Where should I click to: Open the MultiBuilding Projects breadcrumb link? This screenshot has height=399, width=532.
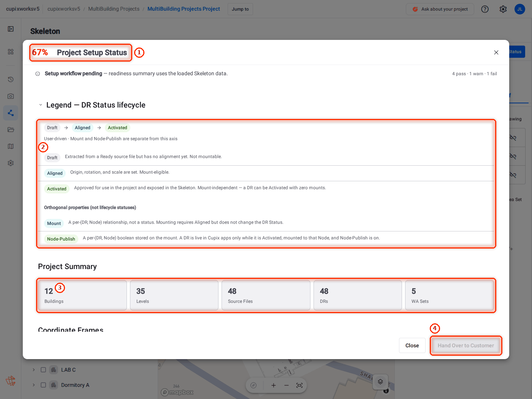click(x=114, y=9)
